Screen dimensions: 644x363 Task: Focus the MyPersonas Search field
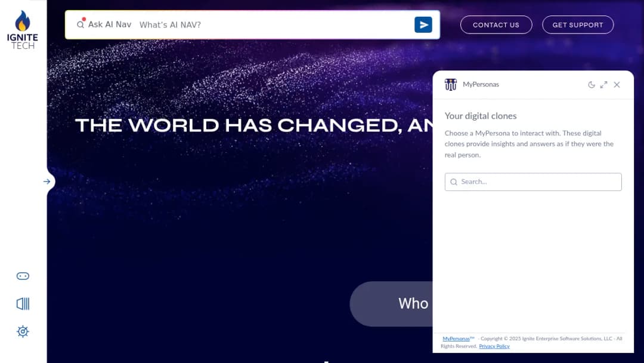[533, 181]
